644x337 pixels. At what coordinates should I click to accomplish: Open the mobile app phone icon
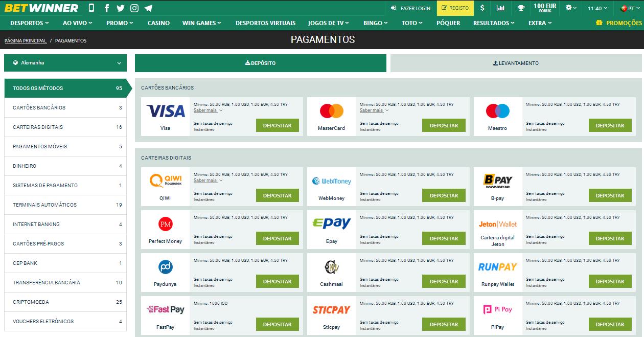(91, 8)
